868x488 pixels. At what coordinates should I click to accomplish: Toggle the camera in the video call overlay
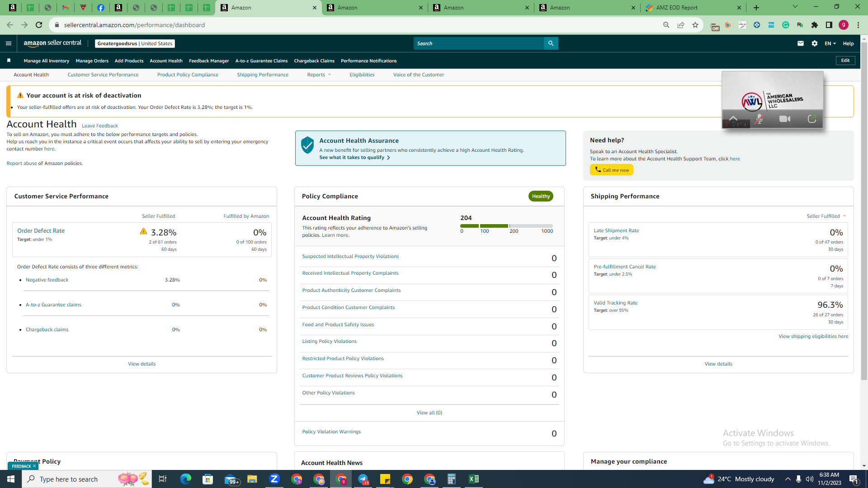pyautogui.click(x=785, y=119)
